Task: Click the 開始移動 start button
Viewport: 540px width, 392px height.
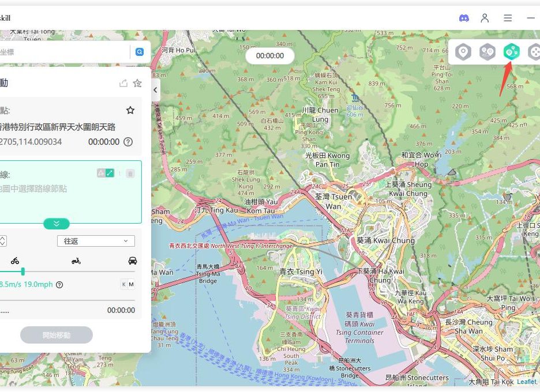Action: 57,335
